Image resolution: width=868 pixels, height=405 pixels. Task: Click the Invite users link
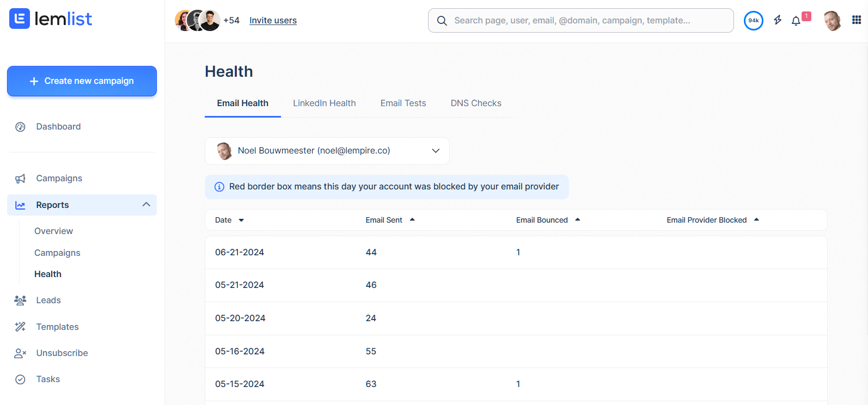click(x=273, y=21)
